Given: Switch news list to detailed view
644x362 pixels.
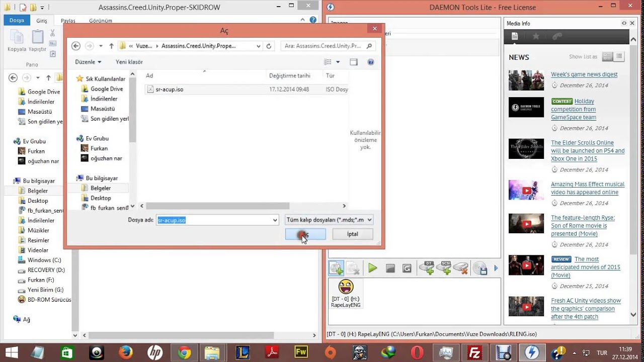Looking at the screenshot, I should tap(608, 57).
